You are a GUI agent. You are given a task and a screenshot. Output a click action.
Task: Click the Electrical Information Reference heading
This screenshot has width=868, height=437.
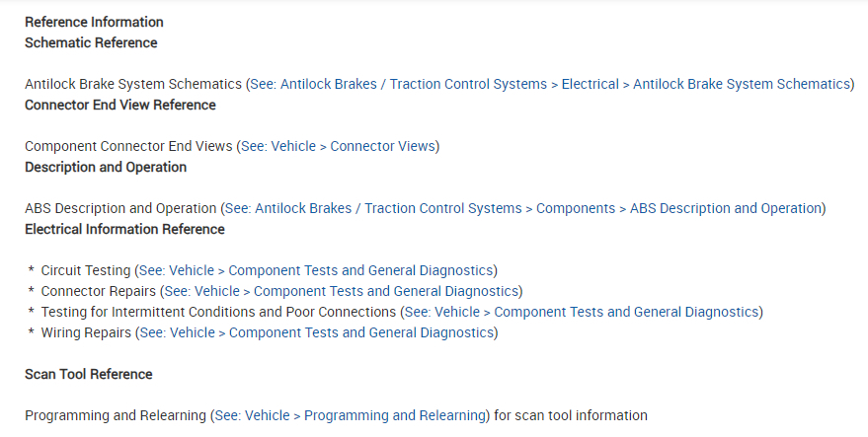point(124,229)
